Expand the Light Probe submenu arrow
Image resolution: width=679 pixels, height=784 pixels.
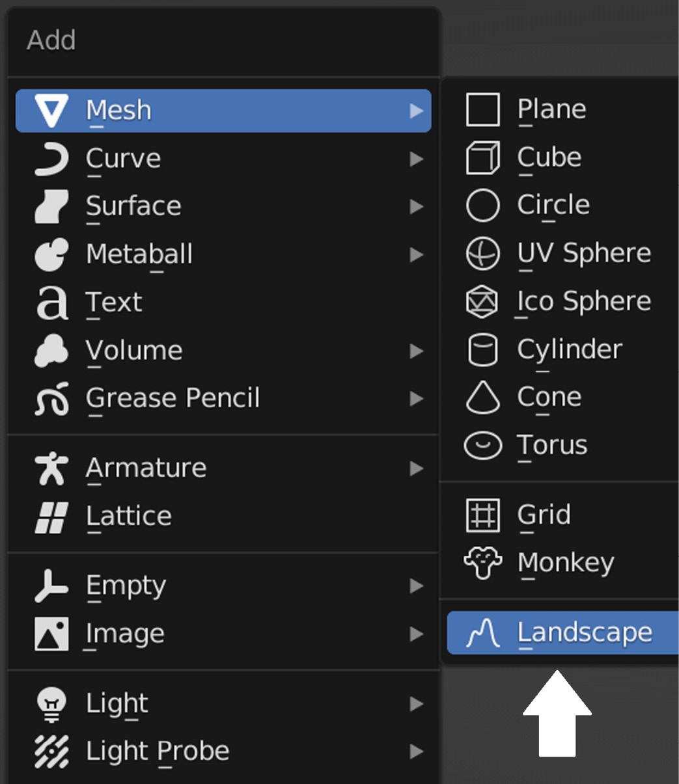click(x=417, y=751)
